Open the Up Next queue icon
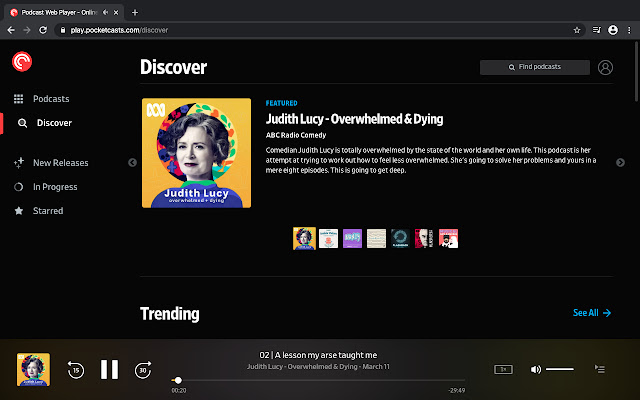 600,369
